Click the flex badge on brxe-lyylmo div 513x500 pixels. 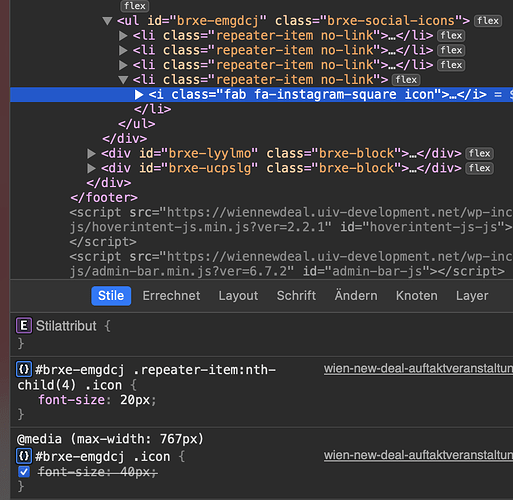pyautogui.click(x=480, y=153)
